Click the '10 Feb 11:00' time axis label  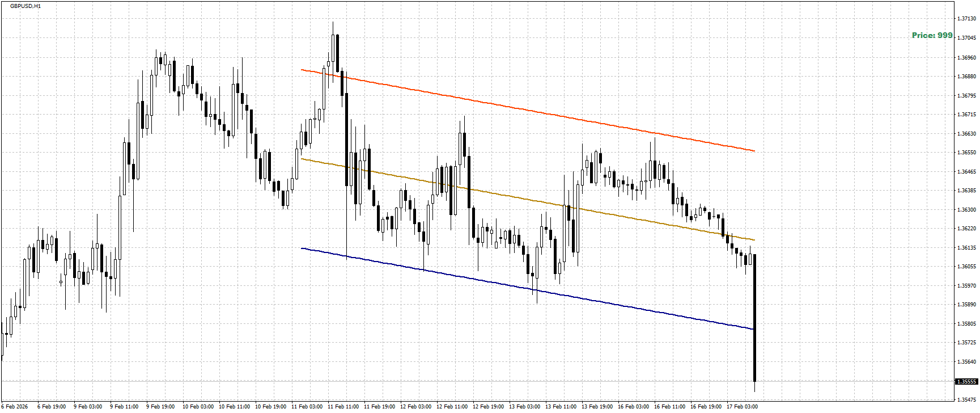[x=234, y=407]
